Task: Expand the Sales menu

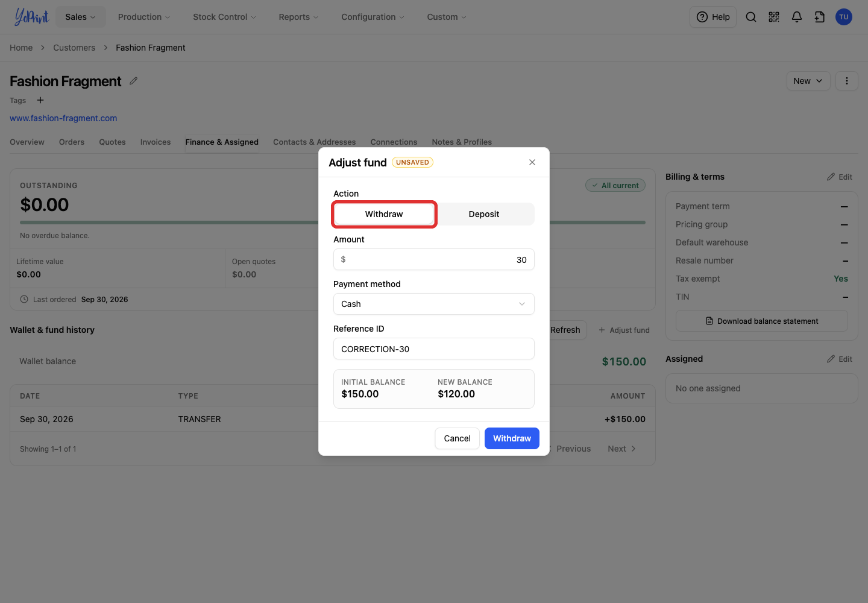Action: pos(81,17)
